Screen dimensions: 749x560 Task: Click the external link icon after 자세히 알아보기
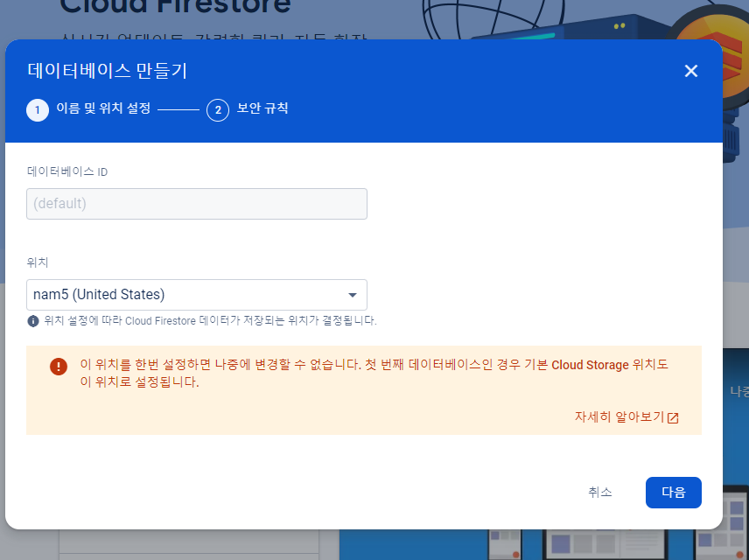pos(673,418)
